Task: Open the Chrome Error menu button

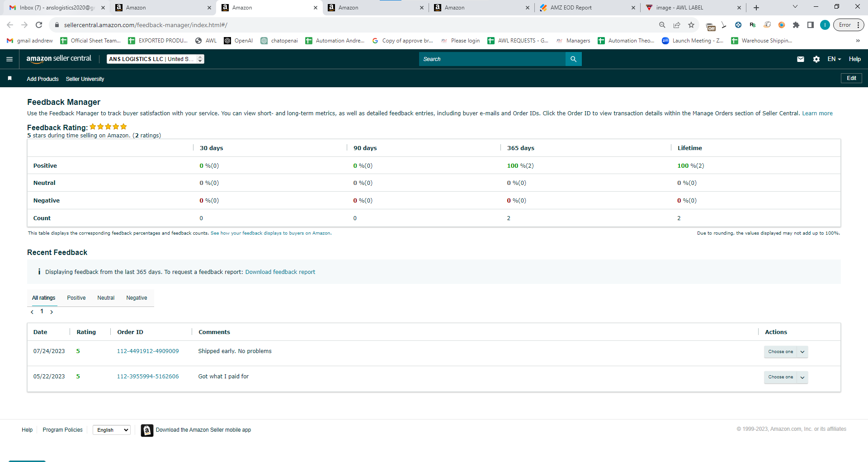Action: pos(849,25)
